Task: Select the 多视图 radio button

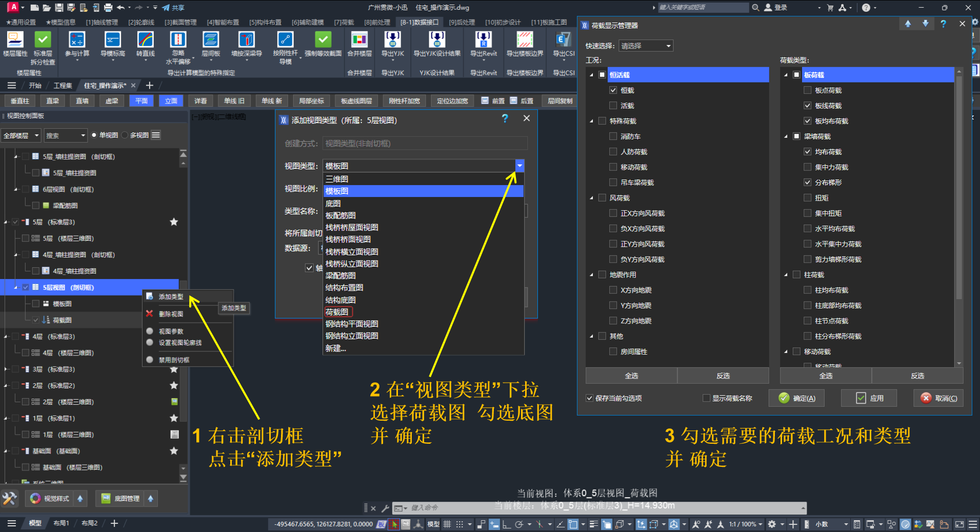Action: coord(125,135)
